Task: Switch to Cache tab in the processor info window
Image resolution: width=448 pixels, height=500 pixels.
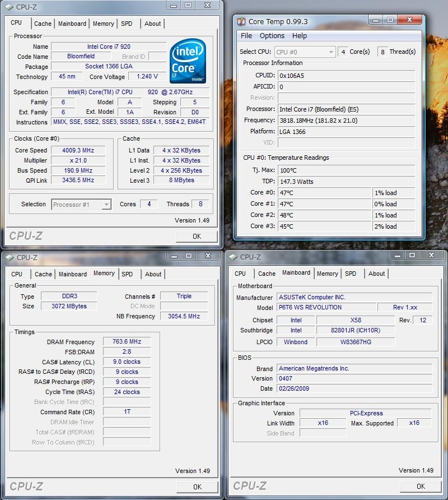Action: 43,24
